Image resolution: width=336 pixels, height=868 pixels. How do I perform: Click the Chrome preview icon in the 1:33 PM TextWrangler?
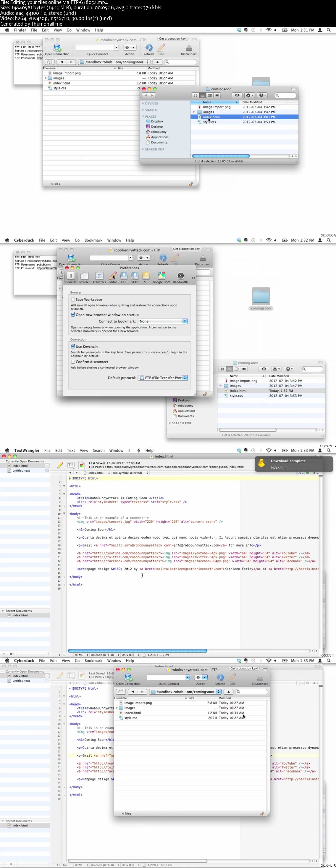click(81, 465)
